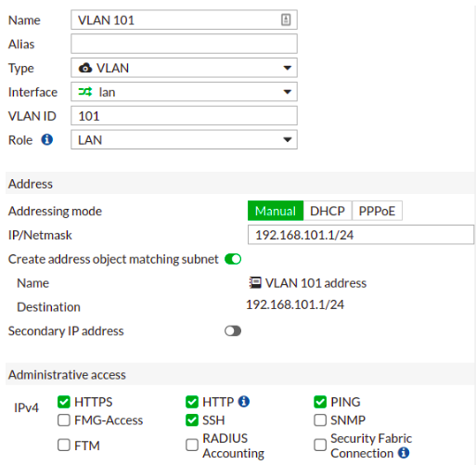Click the VLAN cloud icon in Type
476x465 pixels.
pyautogui.click(x=85, y=68)
